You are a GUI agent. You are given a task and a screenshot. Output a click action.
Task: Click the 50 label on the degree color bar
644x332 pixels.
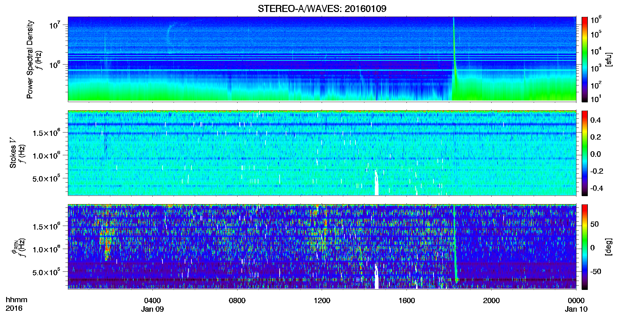[595, 224]
